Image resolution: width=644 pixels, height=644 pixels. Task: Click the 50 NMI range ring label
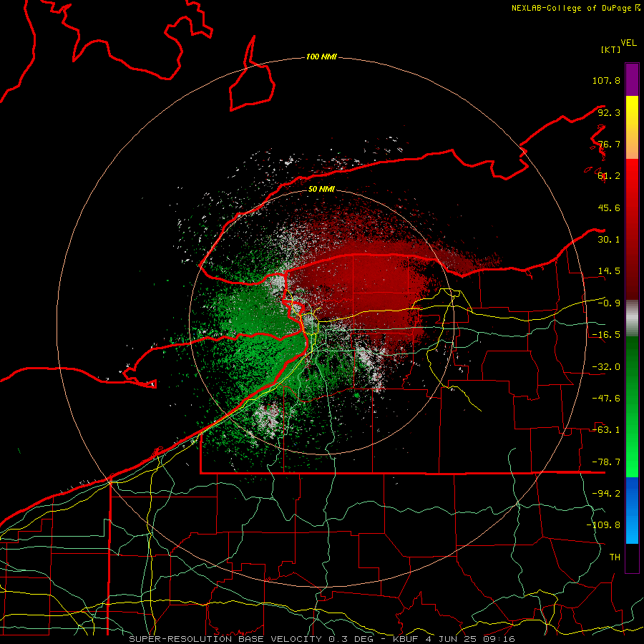(x=321, y=190)
